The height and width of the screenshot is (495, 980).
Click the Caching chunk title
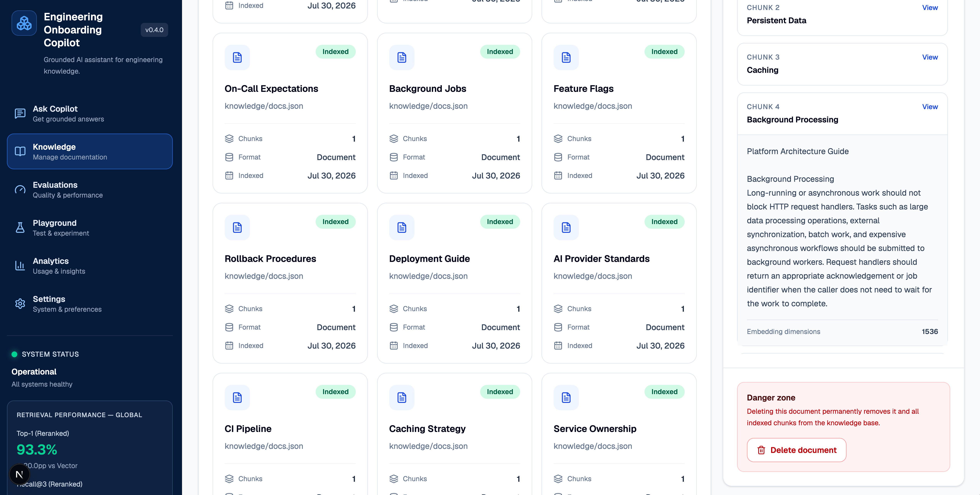click(762, 70)
